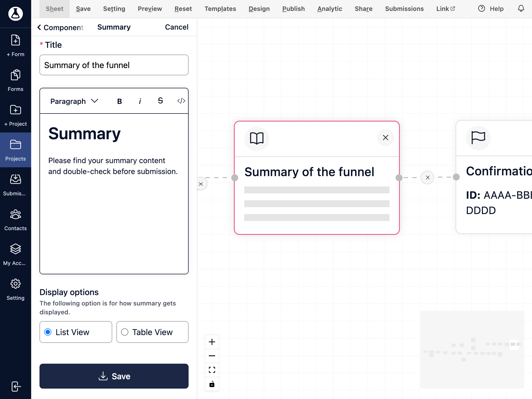
Task: Open the Forms section in sidebar
Action: (16, 81)
